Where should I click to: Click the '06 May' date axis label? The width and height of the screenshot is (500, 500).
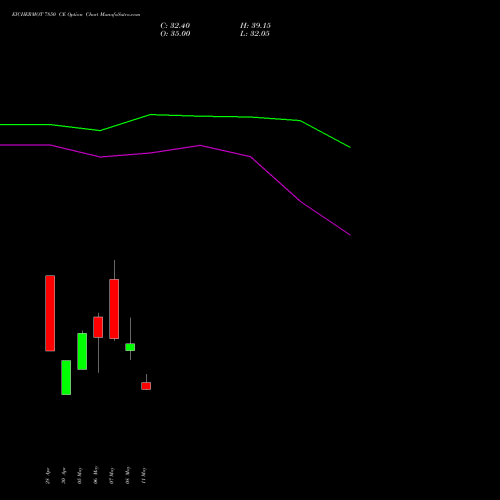[x=96, y=475]
